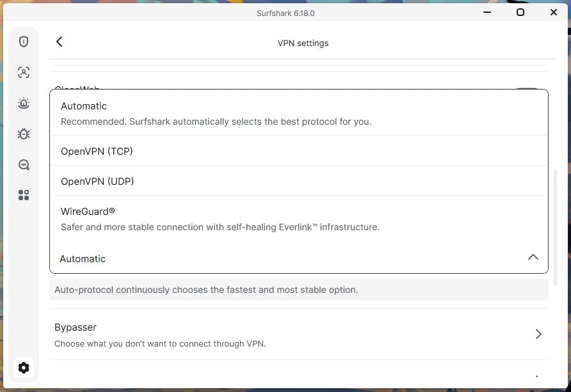Minimize the Surfshark window
Image resolution: width=571 pixels, height=392 pixels.
pos(487,12)
